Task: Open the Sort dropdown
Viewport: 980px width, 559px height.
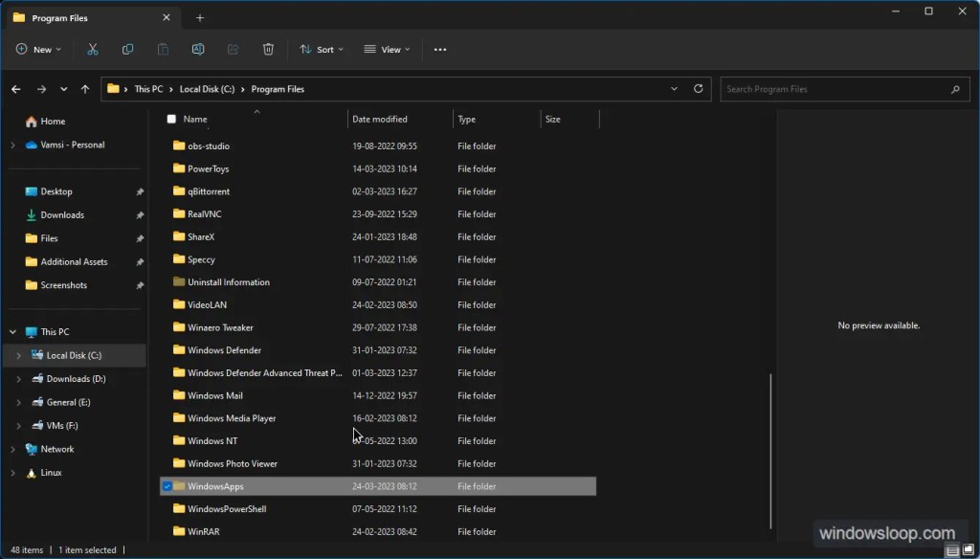Action: 321,49
